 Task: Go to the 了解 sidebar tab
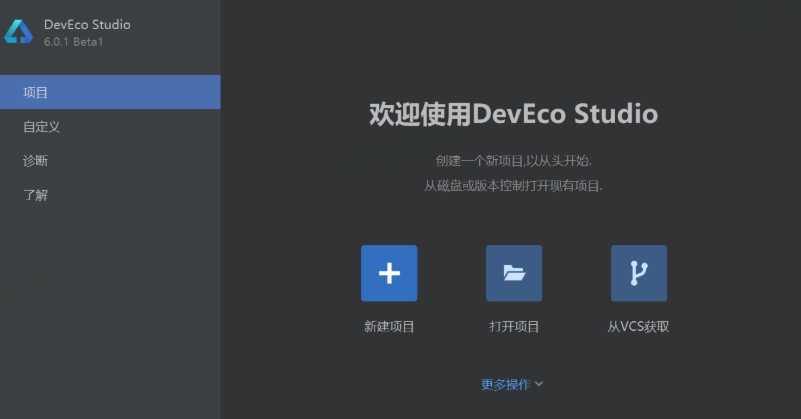[110, 195]
